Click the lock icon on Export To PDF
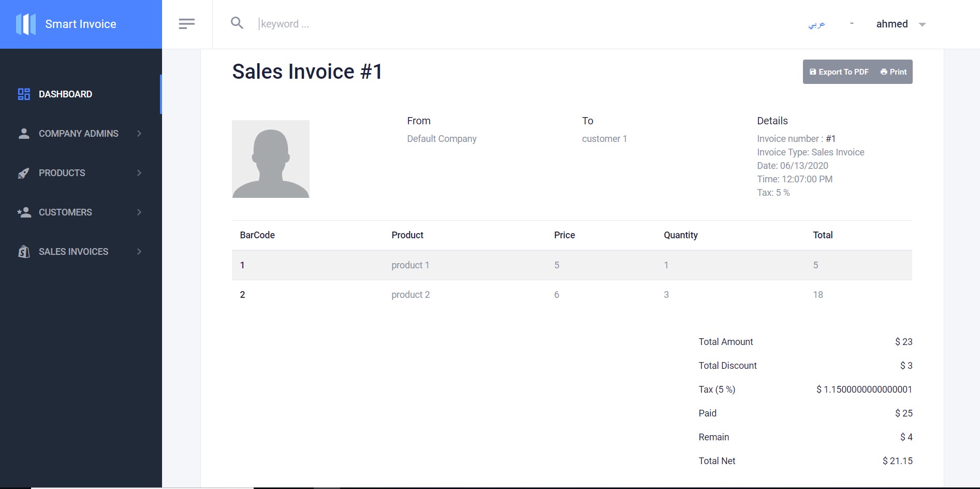 click(x=813, y=71)
